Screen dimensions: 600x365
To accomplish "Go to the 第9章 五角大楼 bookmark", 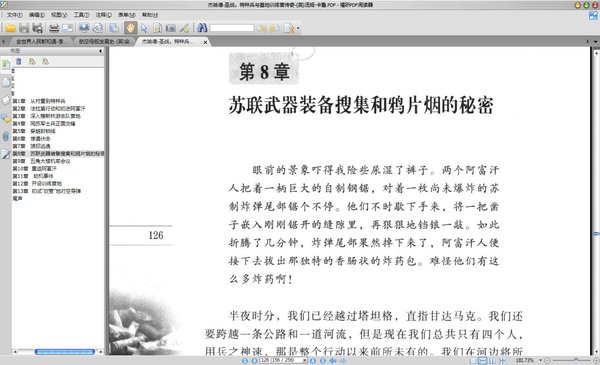I will coord(41,161).
